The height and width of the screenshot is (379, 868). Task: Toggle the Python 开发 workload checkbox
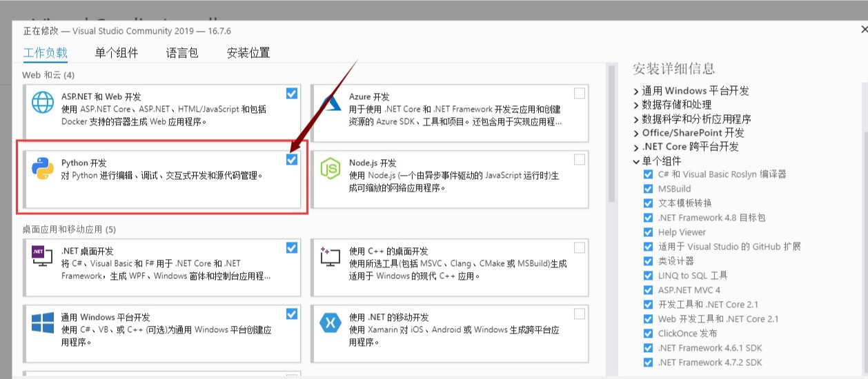coord(292,159)
